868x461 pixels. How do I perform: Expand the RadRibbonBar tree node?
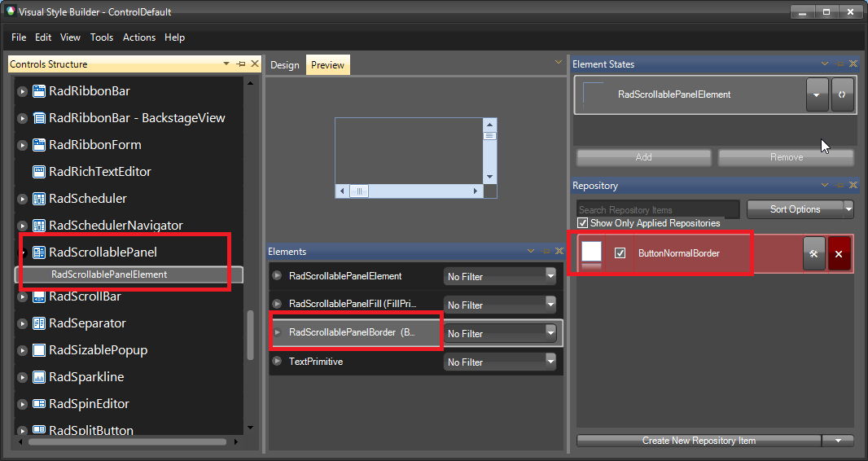[x=22, y=91]
